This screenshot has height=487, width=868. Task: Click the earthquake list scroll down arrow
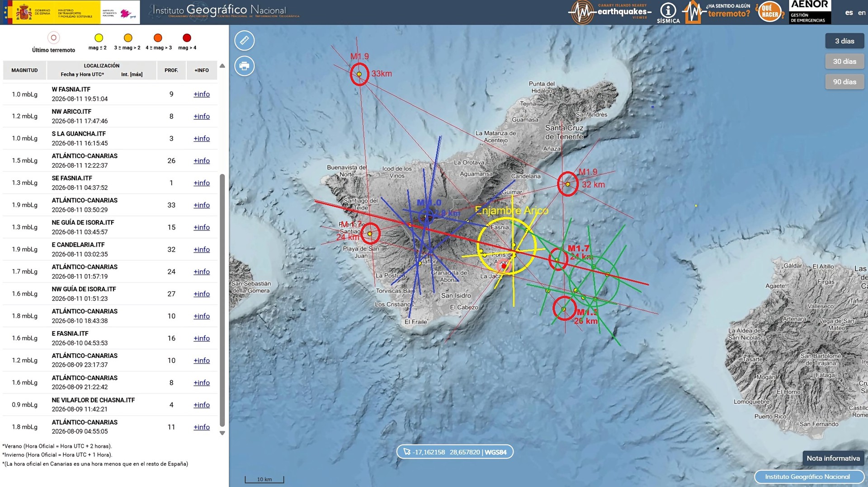pyautogui.click(x=222, y=433)
